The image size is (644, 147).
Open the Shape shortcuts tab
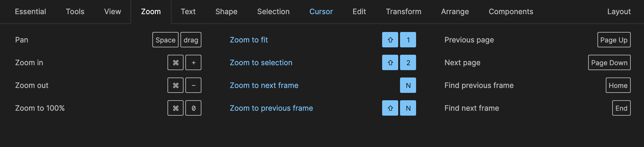[x=226, y=12]
